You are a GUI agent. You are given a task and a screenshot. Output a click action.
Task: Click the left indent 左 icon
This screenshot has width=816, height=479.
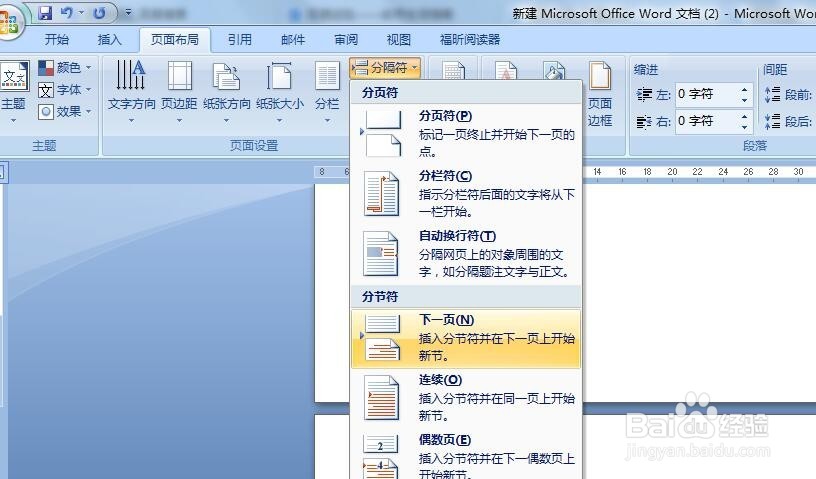coord(644,94)
